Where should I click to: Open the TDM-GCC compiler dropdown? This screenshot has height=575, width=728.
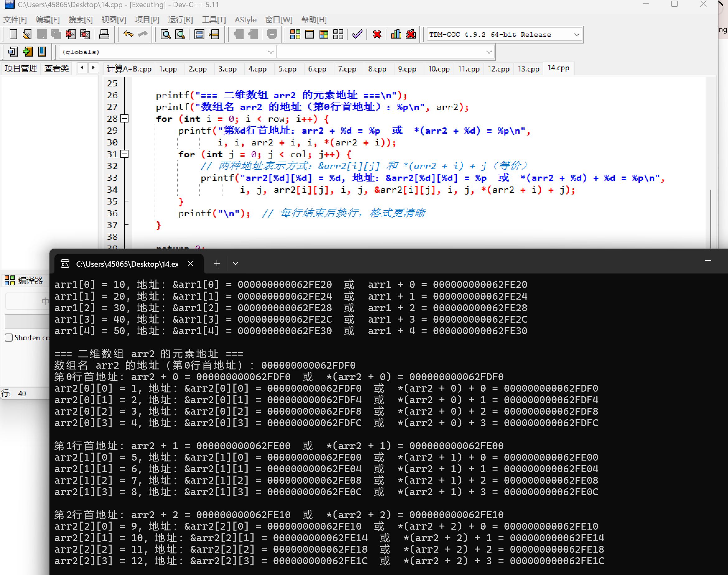point(576,34)
